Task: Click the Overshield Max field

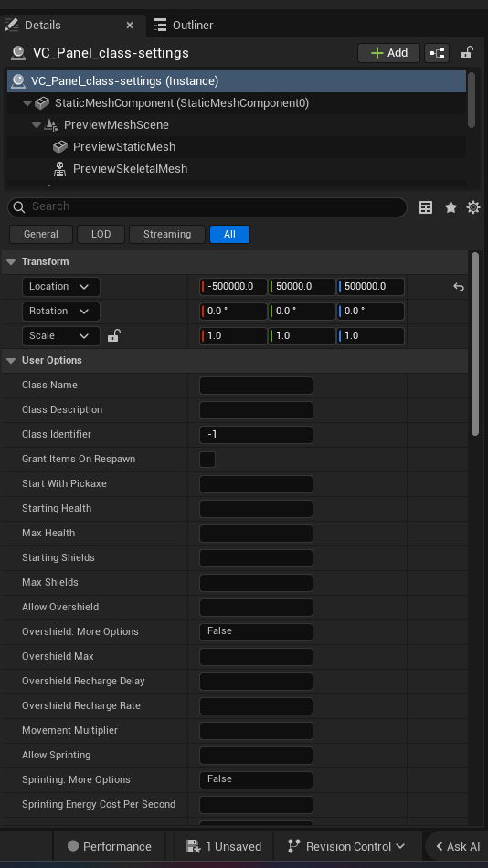Action: pyautogui.click(x=256, y=657)
